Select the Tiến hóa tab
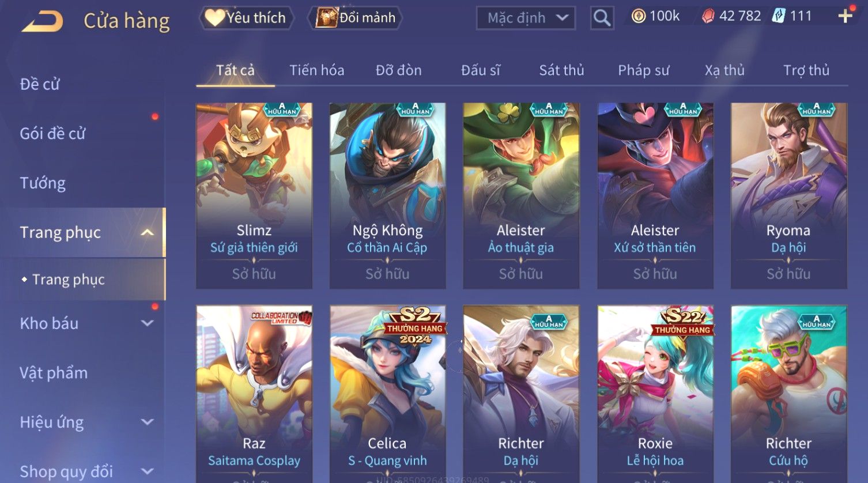 (316, 70)
